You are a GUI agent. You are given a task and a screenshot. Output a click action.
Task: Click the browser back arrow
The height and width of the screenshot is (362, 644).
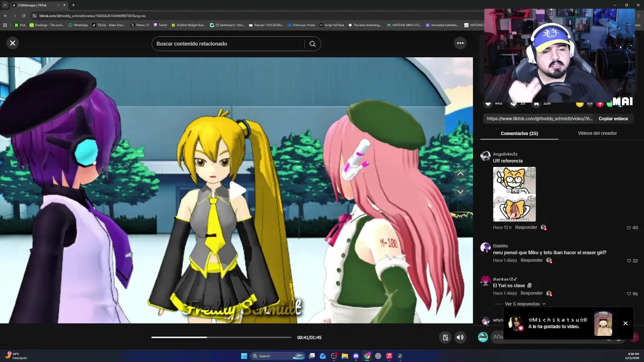[x=6, y=16]
